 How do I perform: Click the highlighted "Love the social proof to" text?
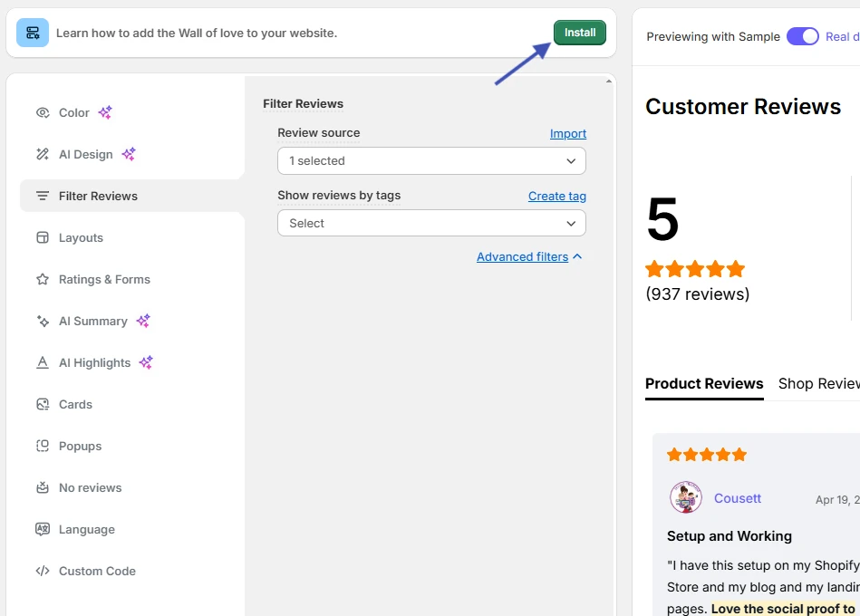point(783,609)
